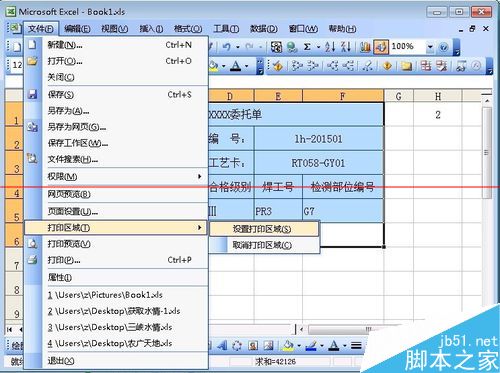The width and height of the screenshot is (500, 373).
Task: Select Save As... menu entry
Action: click(116, 111)
